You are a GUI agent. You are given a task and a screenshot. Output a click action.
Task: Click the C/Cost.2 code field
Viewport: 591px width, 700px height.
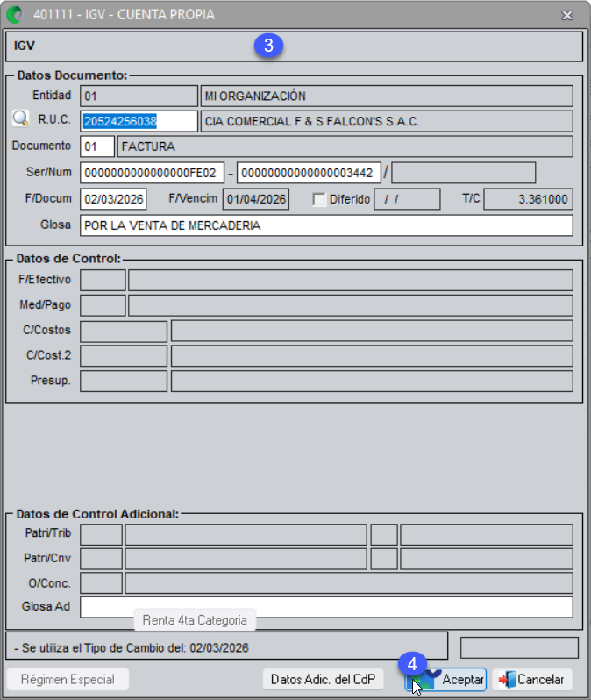[124, 356]
